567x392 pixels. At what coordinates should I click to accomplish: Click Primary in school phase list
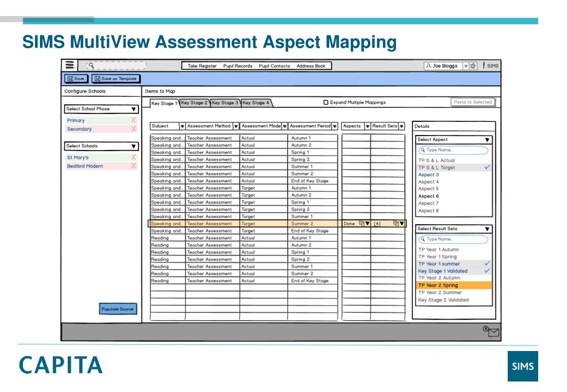tap(75, 121)
